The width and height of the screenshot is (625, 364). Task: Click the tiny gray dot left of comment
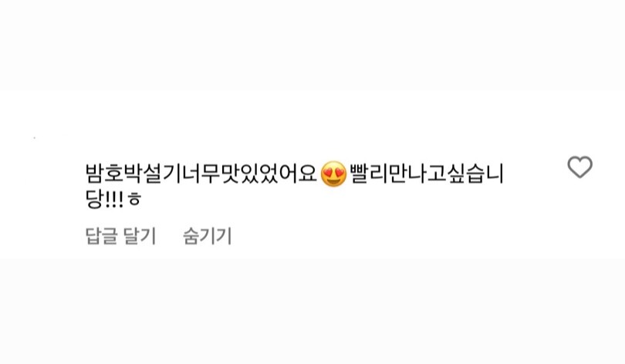(x=34, y=138)
